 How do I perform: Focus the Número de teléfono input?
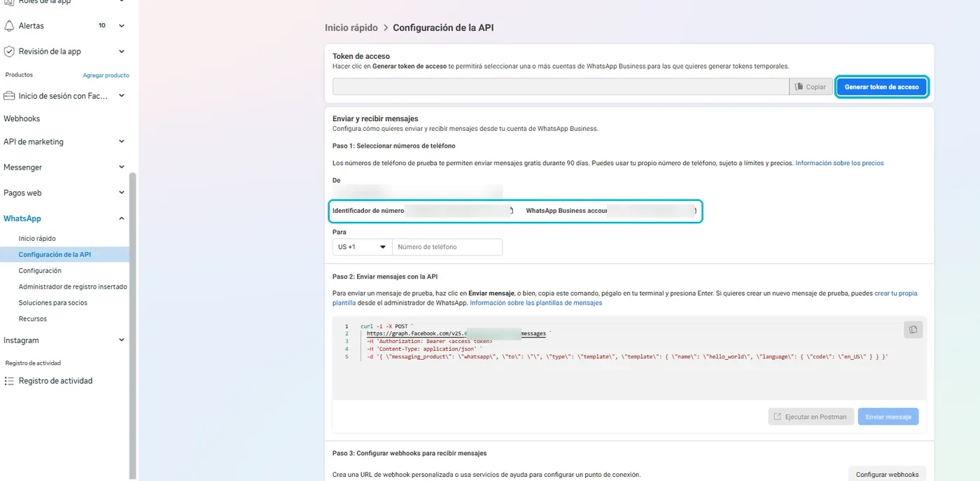click(x=447, y=247)
